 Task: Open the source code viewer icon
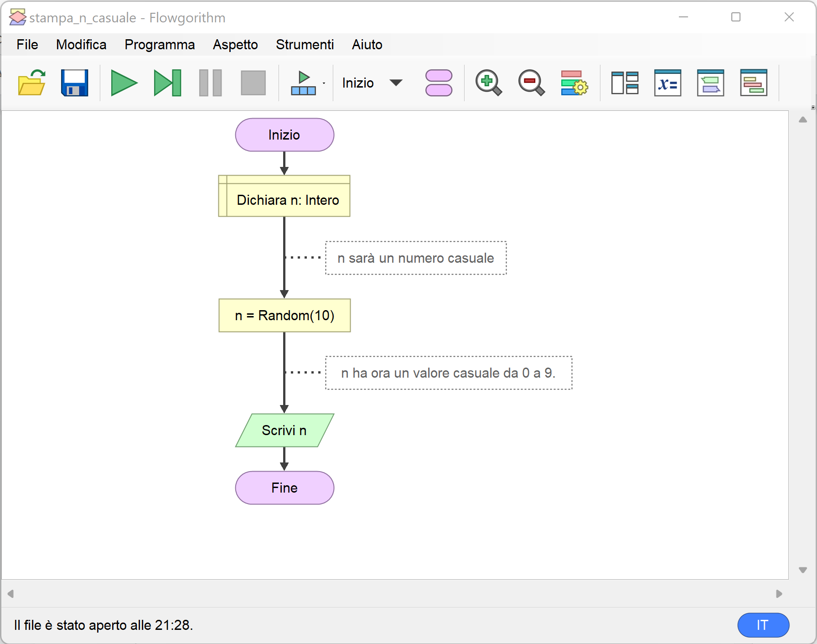[x=753, y=83]
